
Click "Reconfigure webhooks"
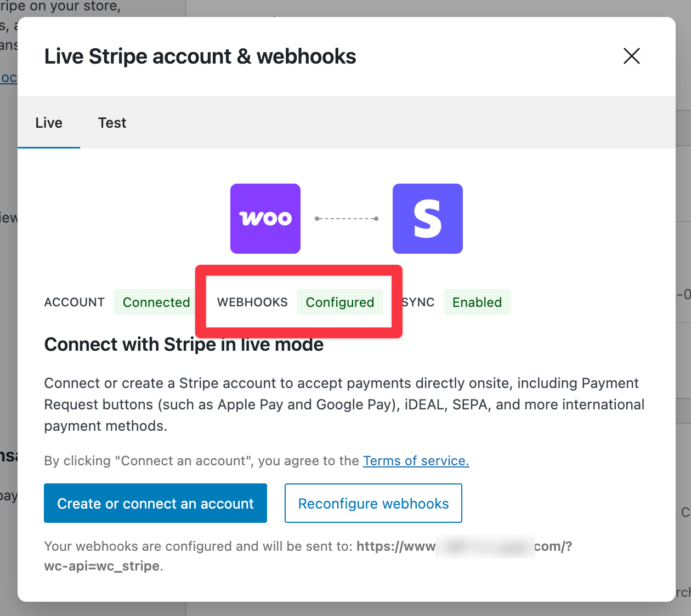tap(373, 503)
